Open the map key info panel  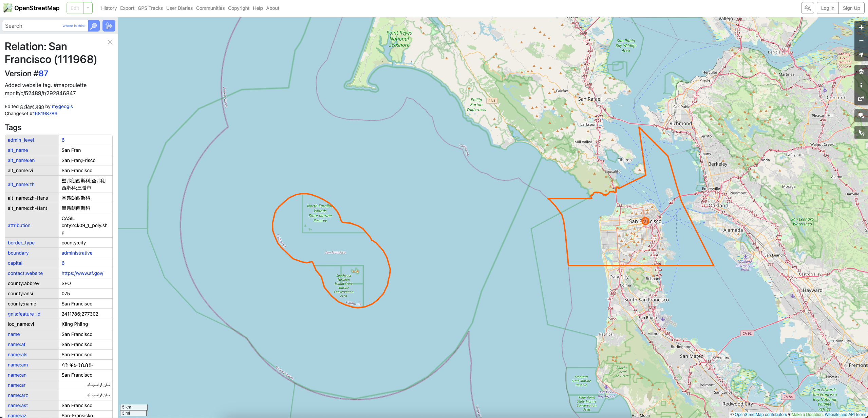(x=861, y=85)
